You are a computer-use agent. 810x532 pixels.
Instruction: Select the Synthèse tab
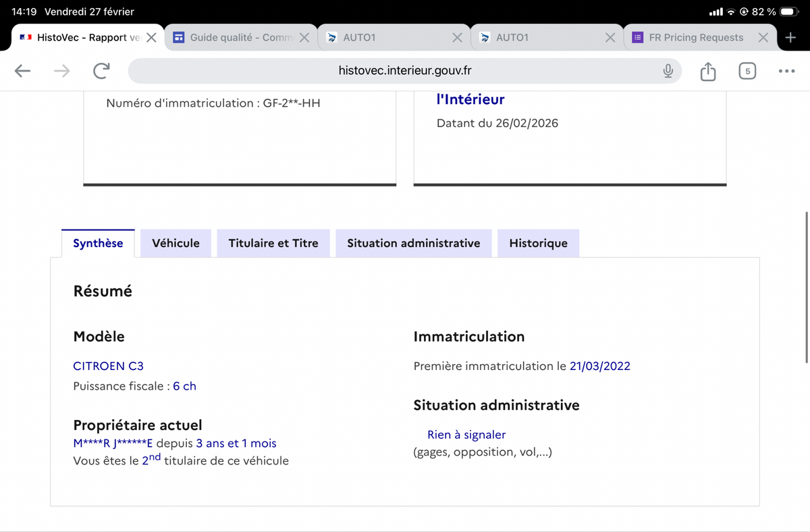98,243
